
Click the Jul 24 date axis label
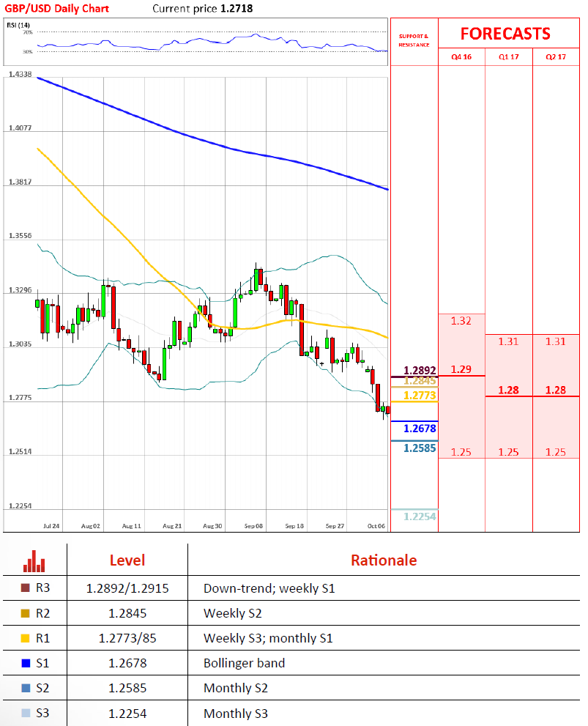[x=51, y=526]
